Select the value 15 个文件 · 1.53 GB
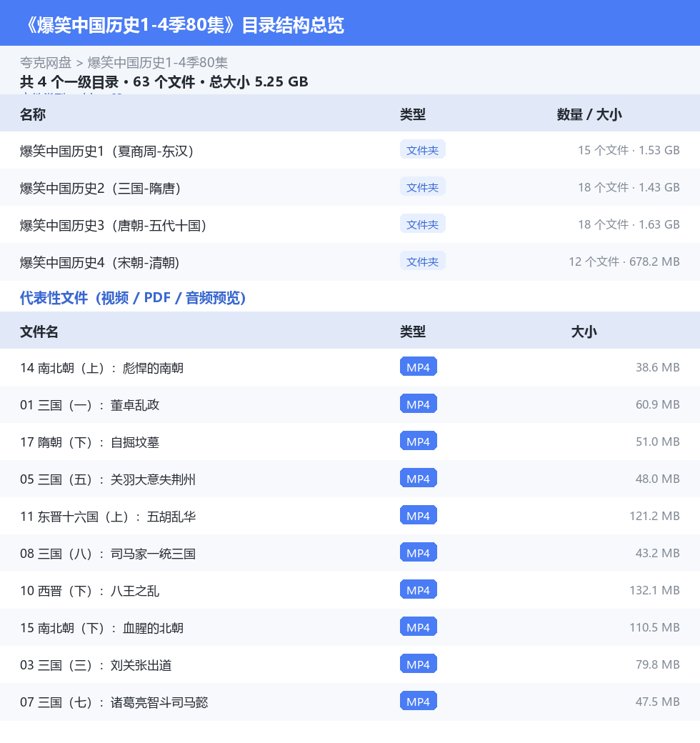Screen dimensions: 700x743 pos(629,150)
